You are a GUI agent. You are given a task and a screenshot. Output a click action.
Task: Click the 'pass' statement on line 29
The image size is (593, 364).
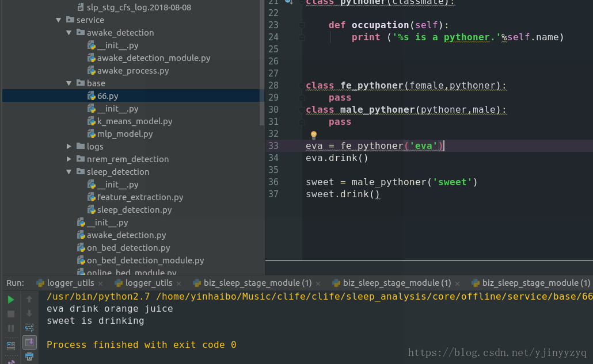tap(340, 98)
